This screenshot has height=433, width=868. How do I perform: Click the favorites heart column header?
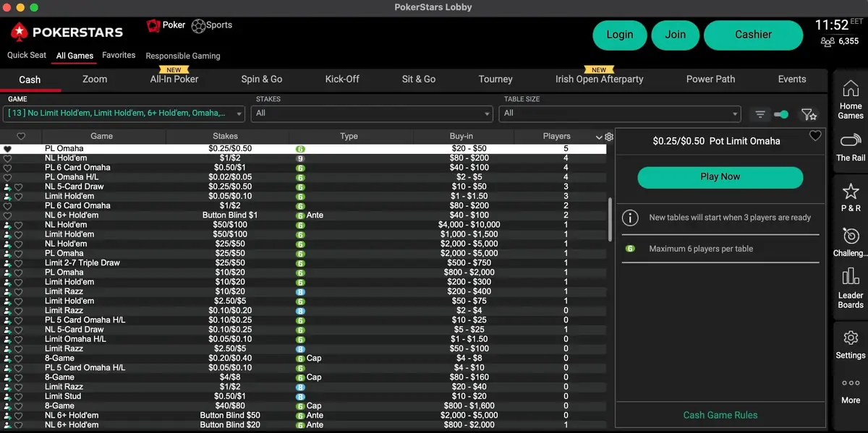(21, 136)
